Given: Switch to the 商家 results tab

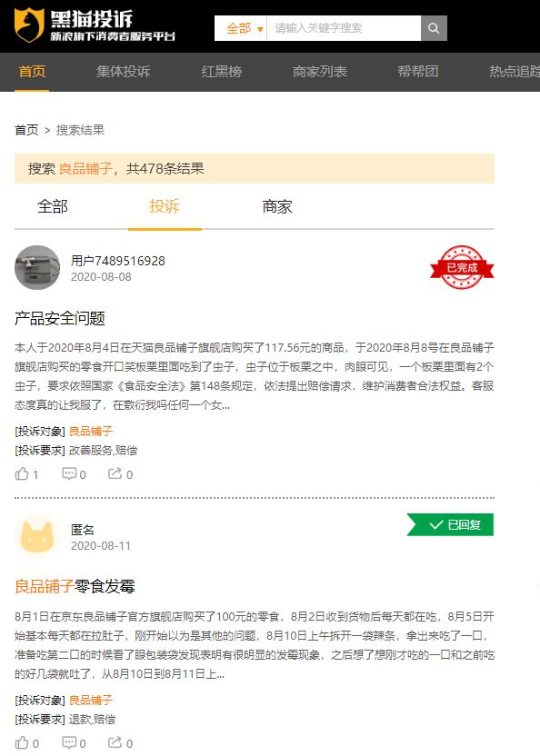Looking at the screenshot, I should tap(277, 207).
